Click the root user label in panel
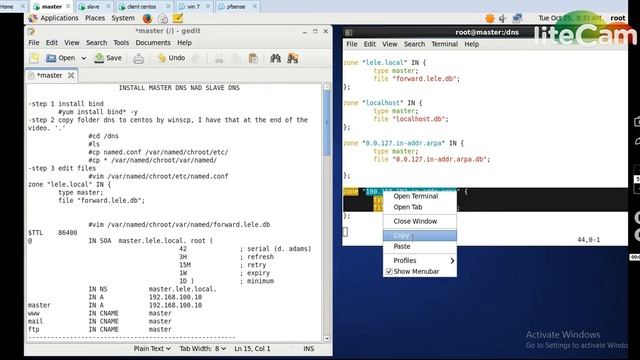 (x=618, y=18)
